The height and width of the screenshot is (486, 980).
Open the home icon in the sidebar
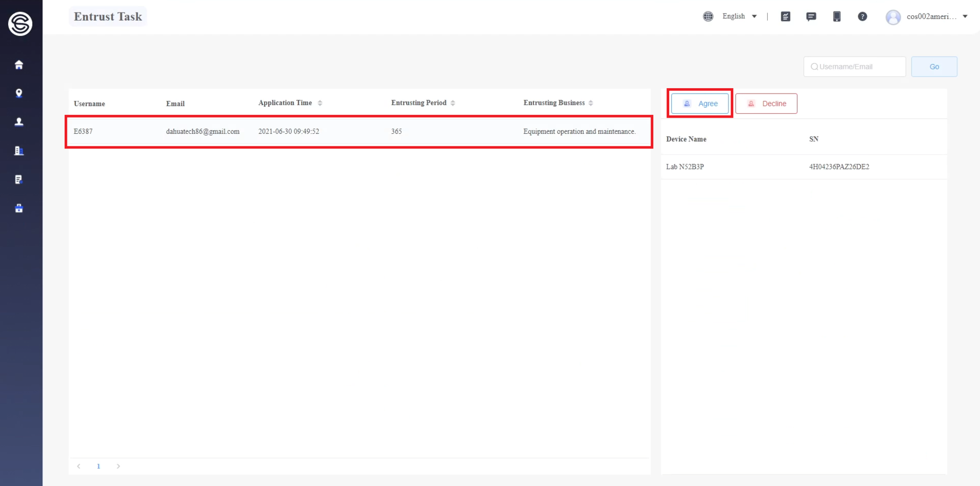click(19, 65)
